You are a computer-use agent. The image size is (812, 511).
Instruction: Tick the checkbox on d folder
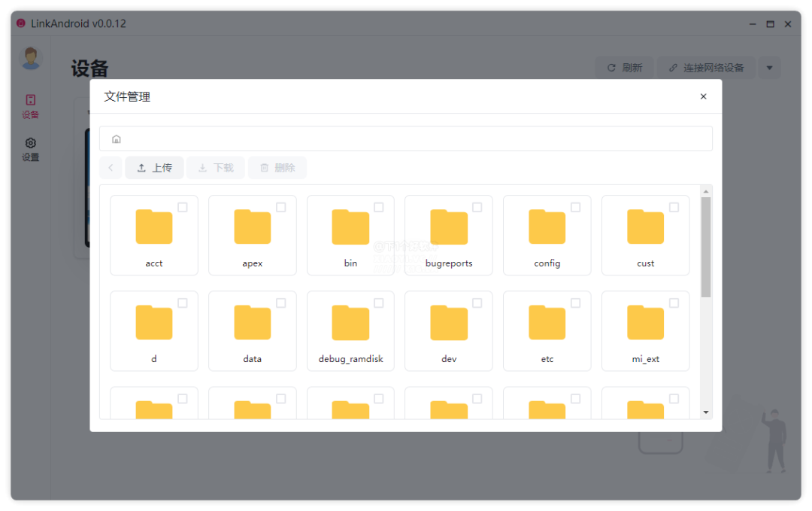(183, 303)
